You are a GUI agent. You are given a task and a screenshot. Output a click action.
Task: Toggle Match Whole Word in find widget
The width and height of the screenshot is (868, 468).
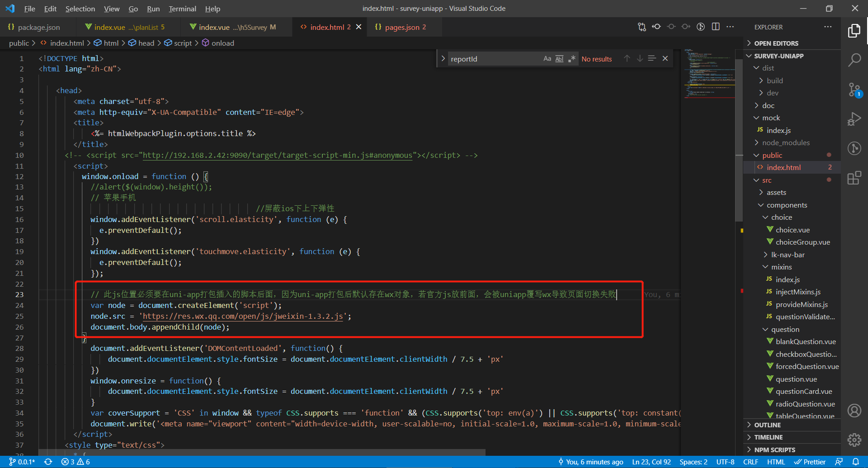pyautogui.click(x=559, y=59)
